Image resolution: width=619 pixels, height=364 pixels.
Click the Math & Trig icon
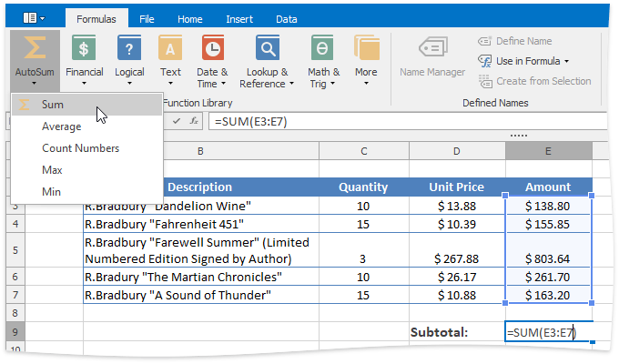click(x=323, y=48)
